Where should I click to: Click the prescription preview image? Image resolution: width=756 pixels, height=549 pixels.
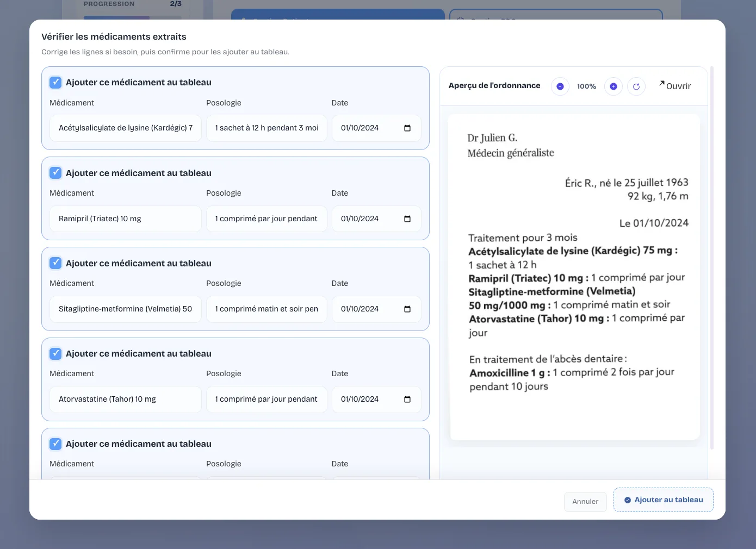coord(575,277)
